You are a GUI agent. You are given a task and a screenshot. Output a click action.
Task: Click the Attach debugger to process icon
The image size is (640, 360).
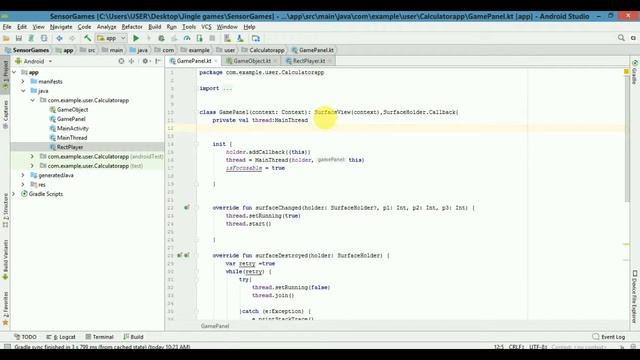200,38
